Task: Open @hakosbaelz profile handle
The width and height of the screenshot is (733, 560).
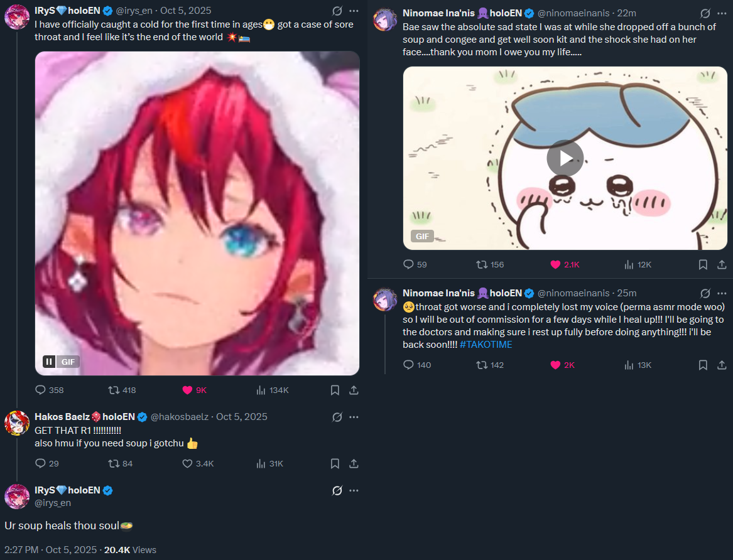Action: coord(180,417)
